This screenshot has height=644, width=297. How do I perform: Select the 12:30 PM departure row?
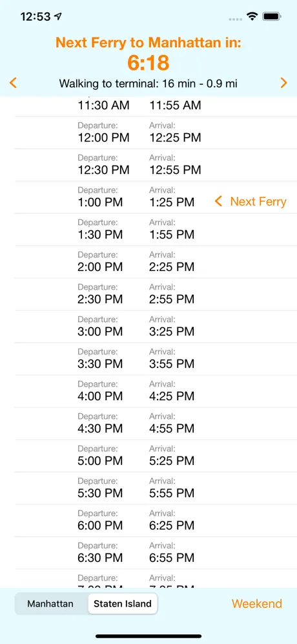click(156, 165)
